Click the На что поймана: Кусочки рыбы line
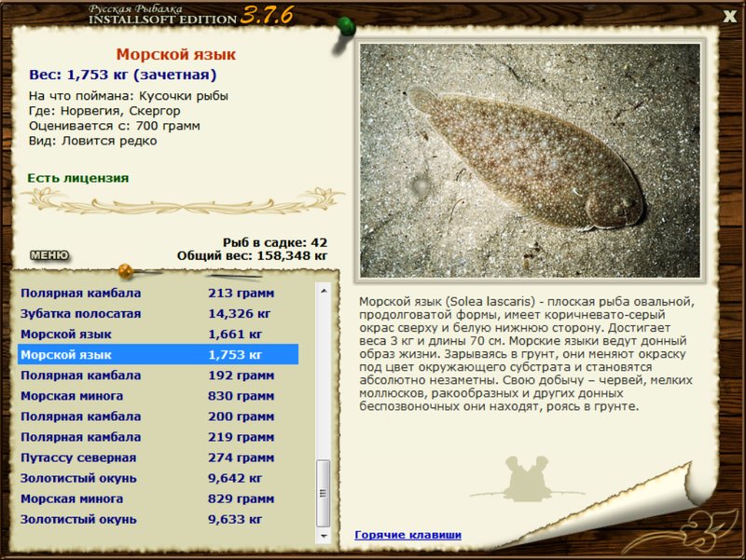 pyautogui.click(x=129, y=96)
